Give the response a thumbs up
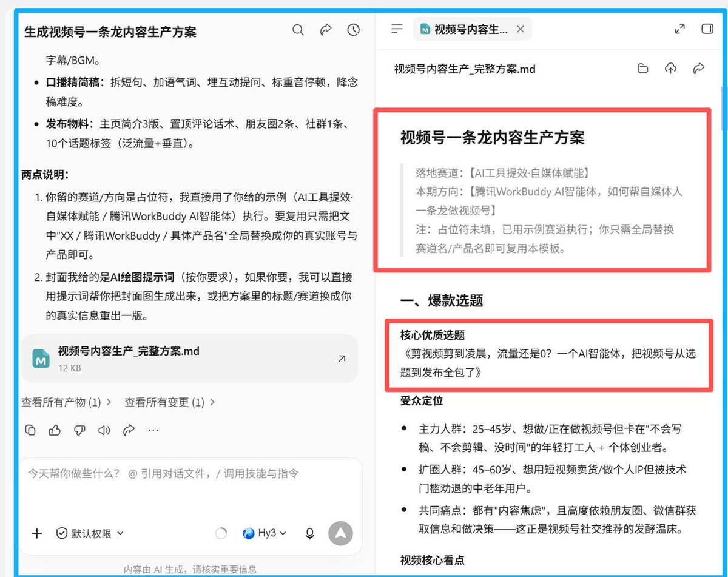Screen dimensions: 728x577 click(x=55, y=430)
